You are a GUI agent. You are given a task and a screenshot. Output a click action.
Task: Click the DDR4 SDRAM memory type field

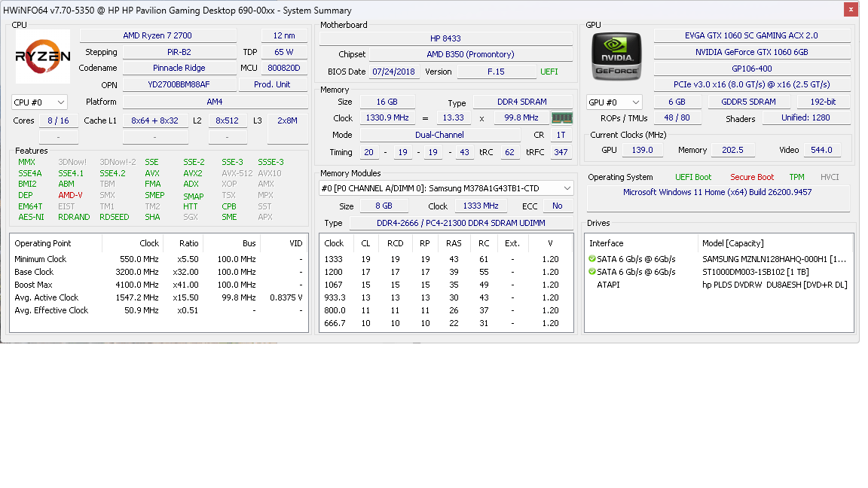click(x=522, y=102)
